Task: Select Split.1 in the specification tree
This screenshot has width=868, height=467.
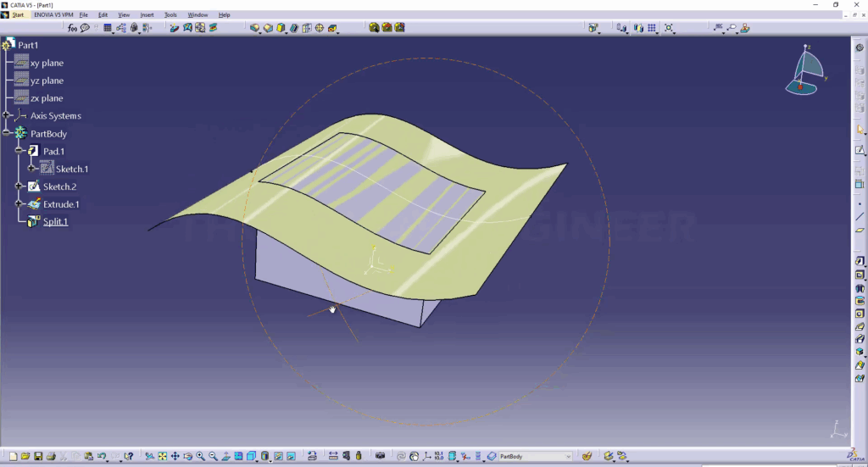Action: click(x=55, y=222)
